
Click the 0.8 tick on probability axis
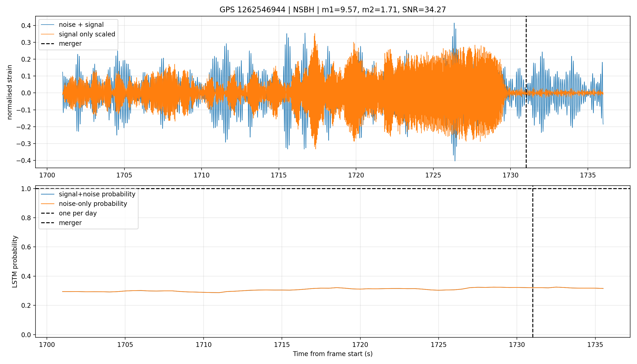(x=26, y=218)
